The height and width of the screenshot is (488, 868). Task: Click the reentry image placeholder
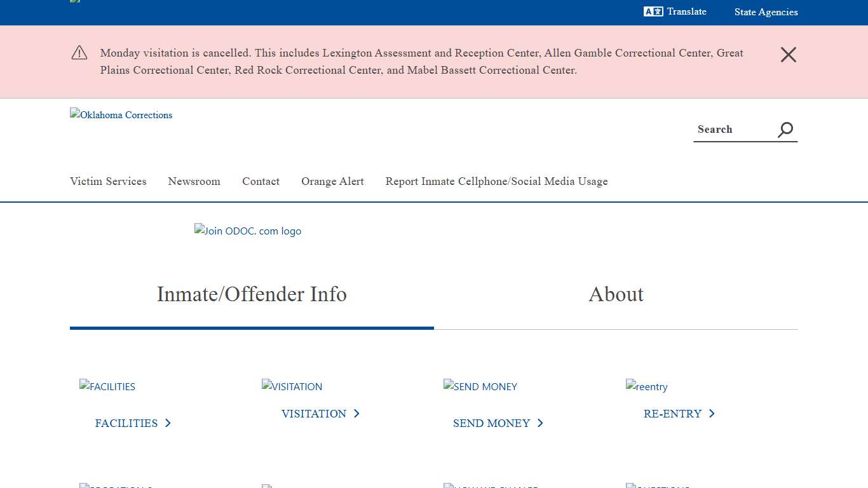click(x=646, y=386)
